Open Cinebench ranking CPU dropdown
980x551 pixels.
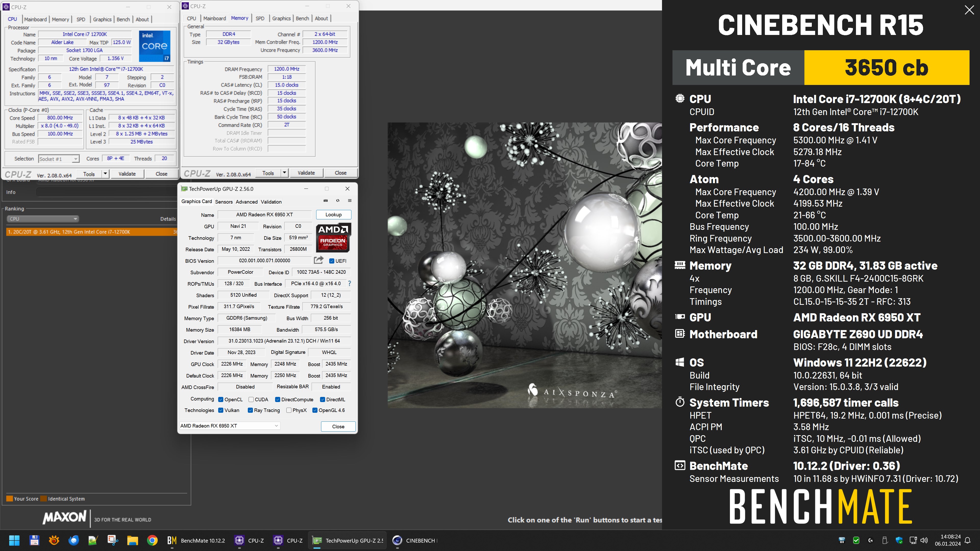[43, 219]
